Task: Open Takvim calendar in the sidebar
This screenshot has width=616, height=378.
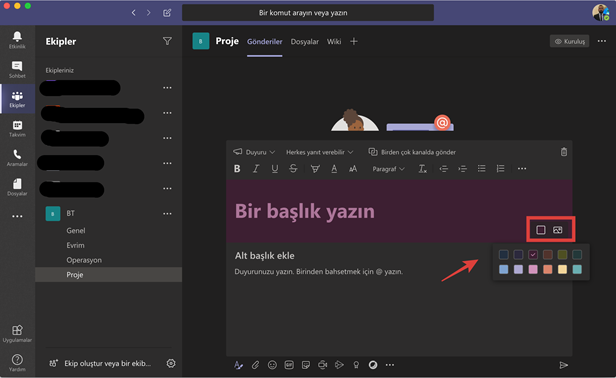Action: (x=17, y=128)
